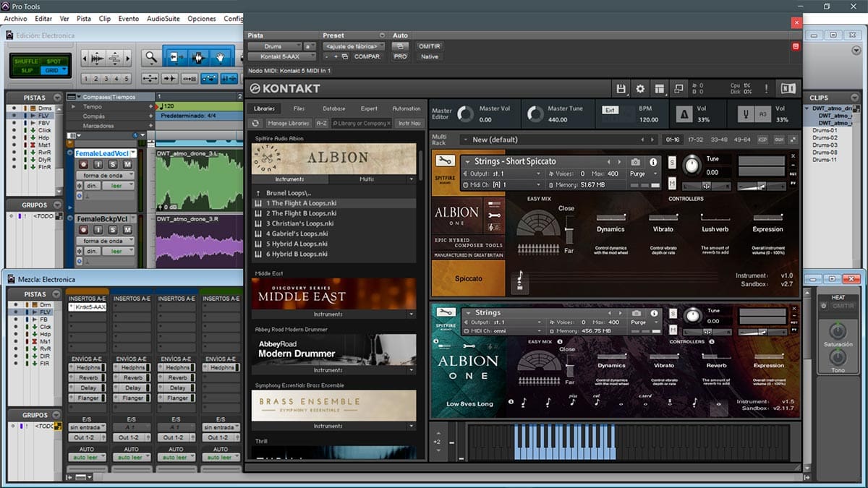
Task: Arm record on FemaleLeadVocl track
Action: [85, 164]
